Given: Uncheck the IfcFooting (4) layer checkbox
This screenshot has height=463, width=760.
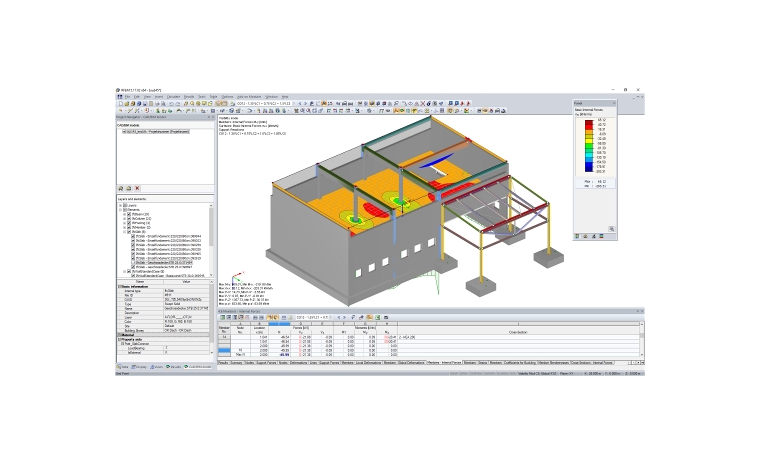Looking at the screenshot, I should pyautogui.click(x=129, y=223).
